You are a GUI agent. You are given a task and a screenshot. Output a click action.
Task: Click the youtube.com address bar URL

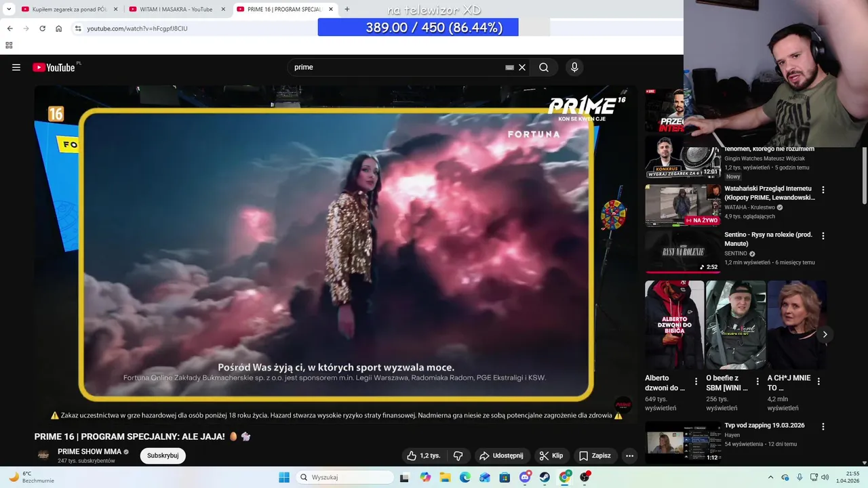point(137,28)
